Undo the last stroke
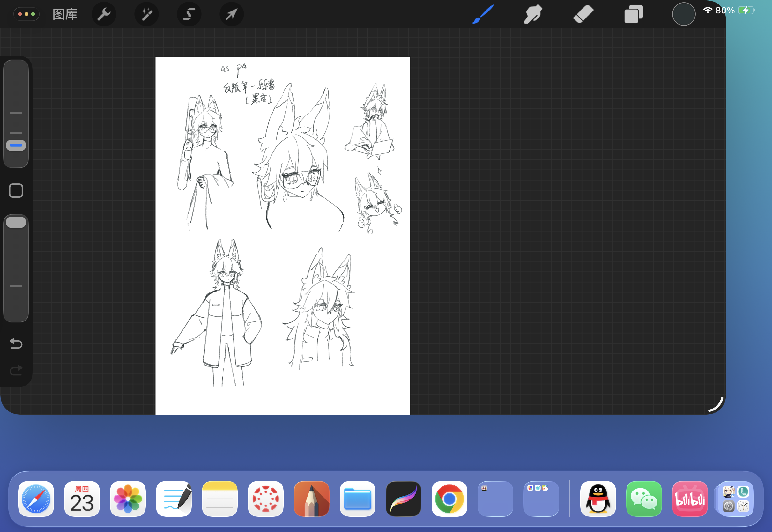Viewport: 772px width, 532px height. coord(16,343)
